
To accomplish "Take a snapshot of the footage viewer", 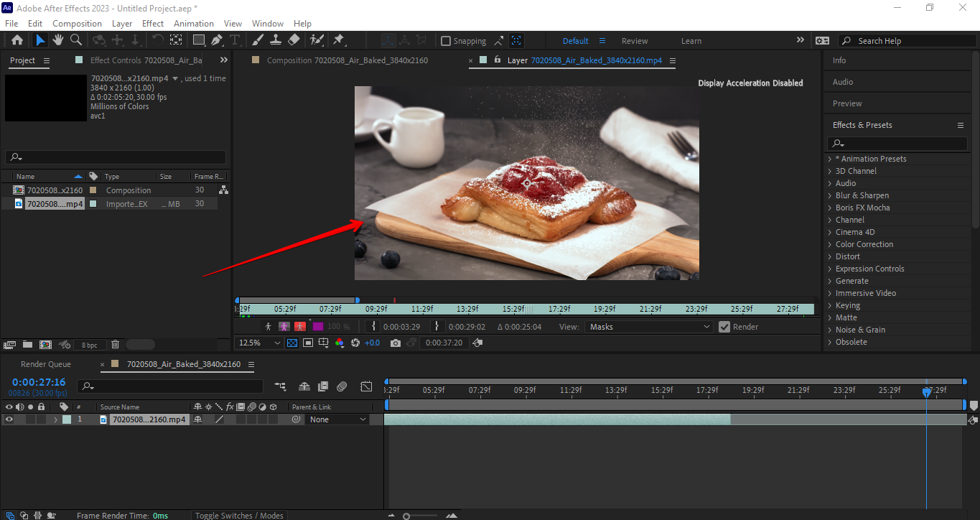I will tap(396, 343).
